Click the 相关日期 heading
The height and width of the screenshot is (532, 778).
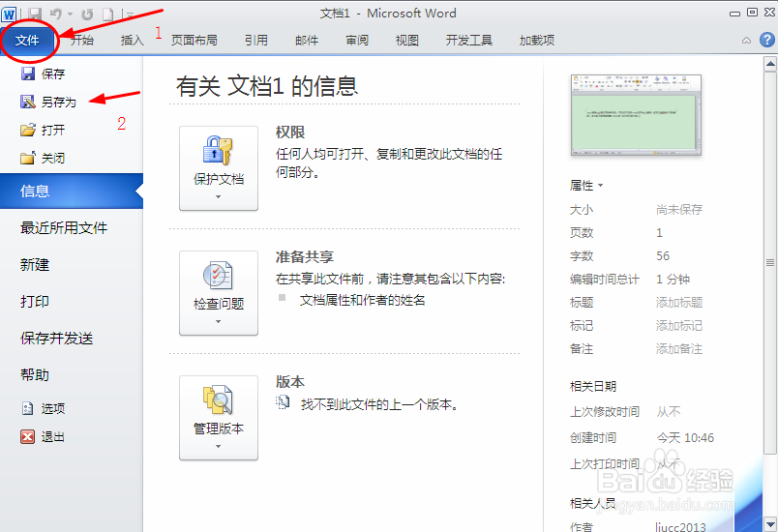pyautogui.click(x=593, y=386)
